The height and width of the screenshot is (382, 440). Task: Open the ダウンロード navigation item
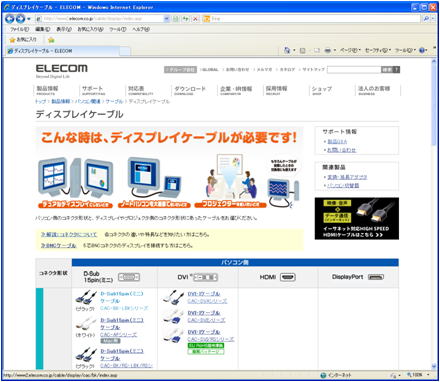pos(190,90)
